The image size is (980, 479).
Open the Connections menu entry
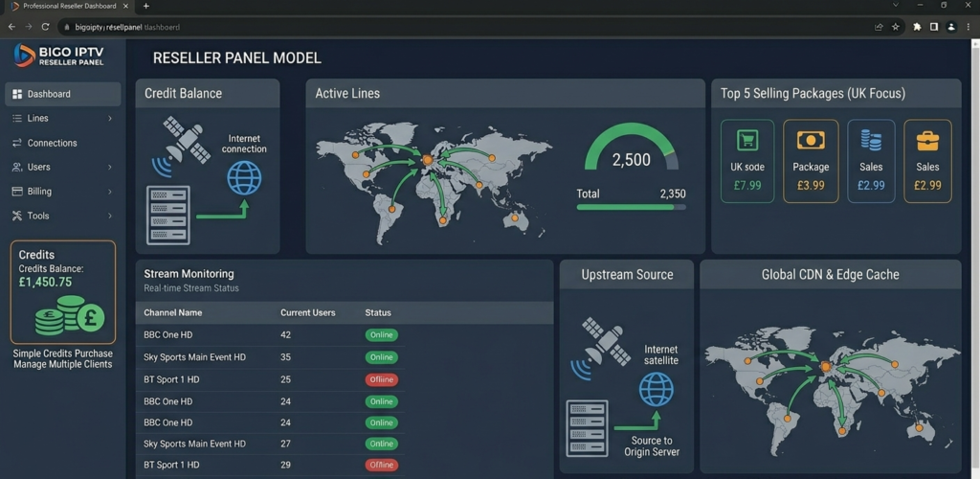click(62, 143)
